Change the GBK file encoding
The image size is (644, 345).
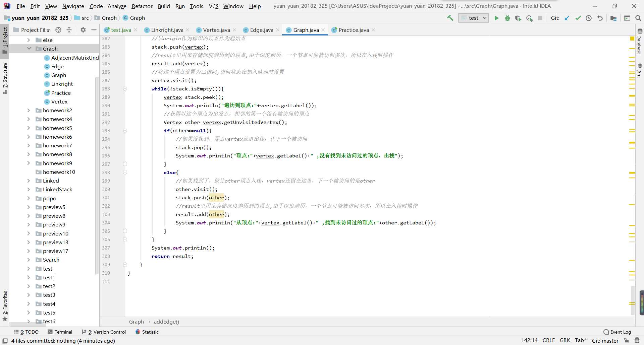click(565, 340)
